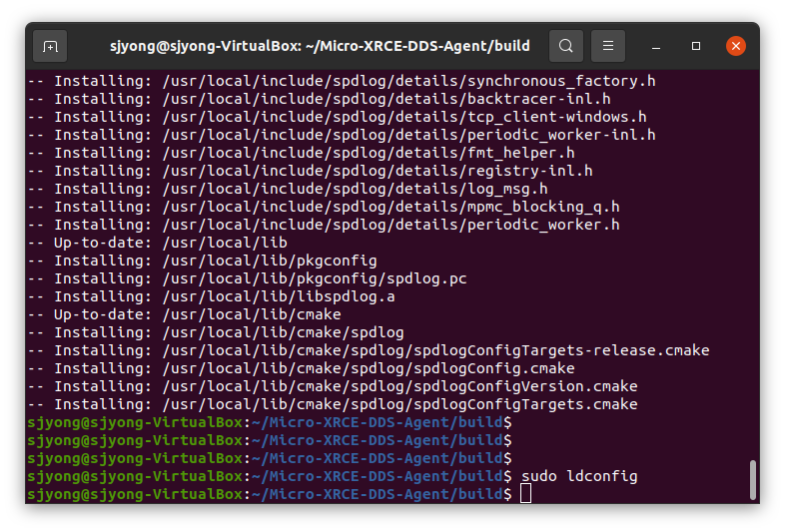Click the backtracer-inl.h install line
The width and height of the screenshot is (785, 532).
coord(319,99)
